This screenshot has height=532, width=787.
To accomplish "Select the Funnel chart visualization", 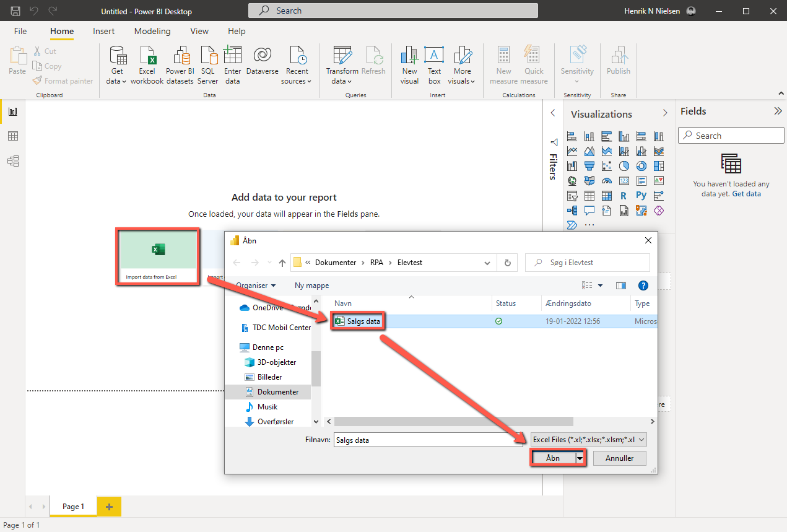I will tap(589, 166).
